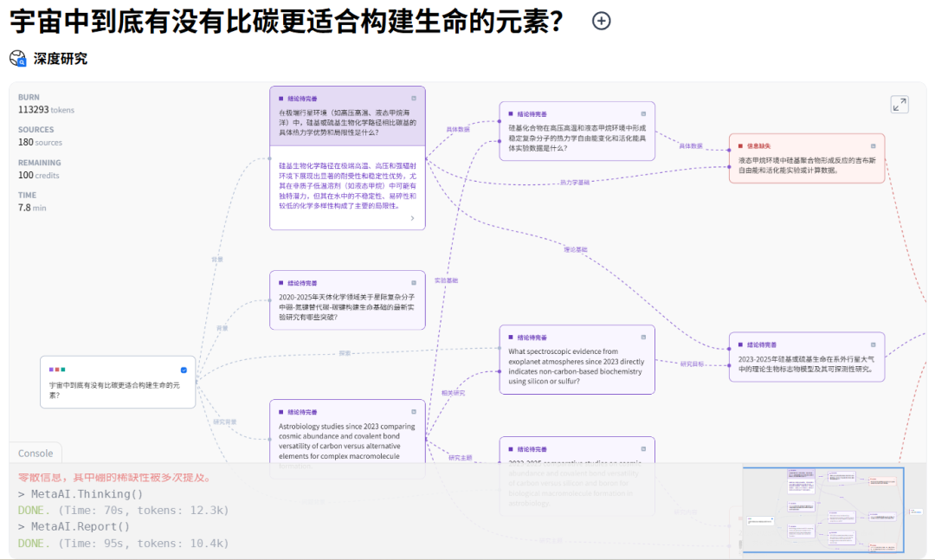Click the MetaAI.Report() console line
Image resolution: width=935 pixels, height=560 pixels.
[74, 526]
